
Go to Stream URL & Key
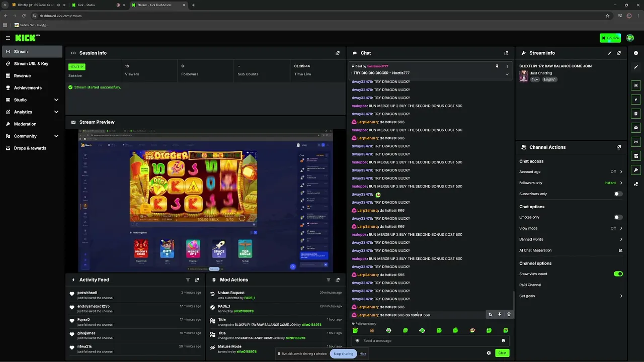33,64
